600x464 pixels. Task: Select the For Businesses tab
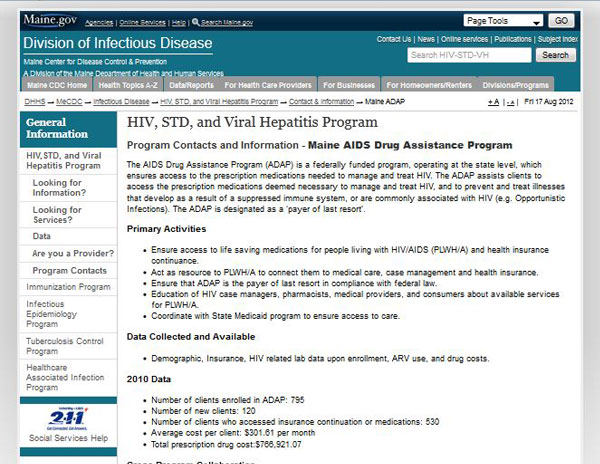(349, 85)
